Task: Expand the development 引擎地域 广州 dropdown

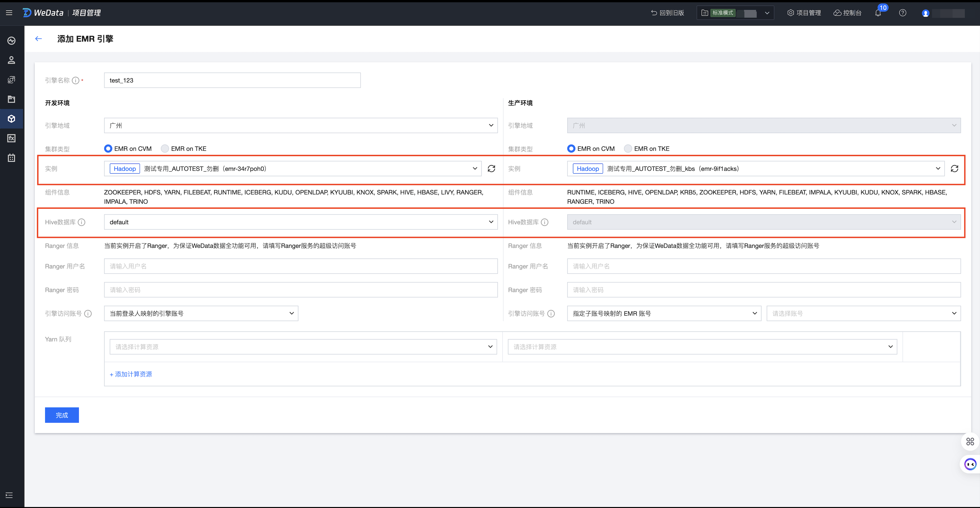Action: pyautogui.click(x=301, y=126)
